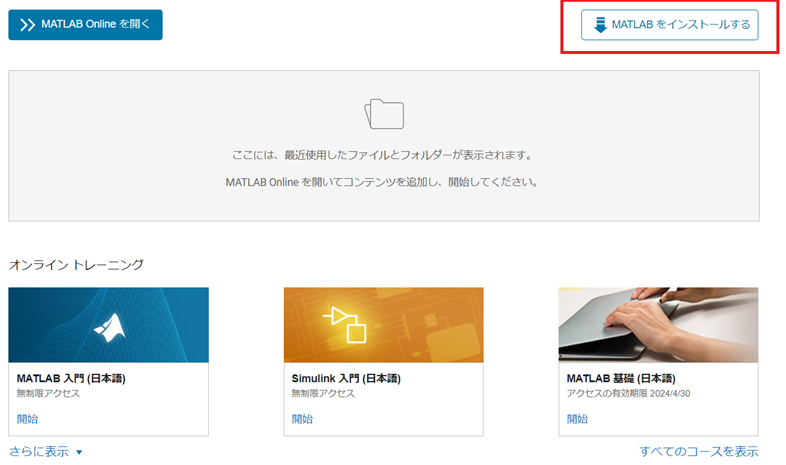Click the download arrow icon on install button
The height and width of the screenshot is (465, 786).
[x=600, y=25]
